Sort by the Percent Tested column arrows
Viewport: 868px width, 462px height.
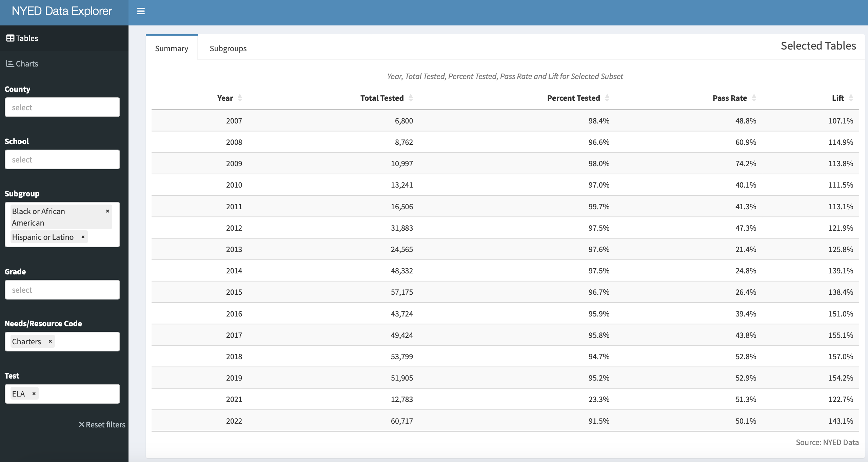pos(607,98)
